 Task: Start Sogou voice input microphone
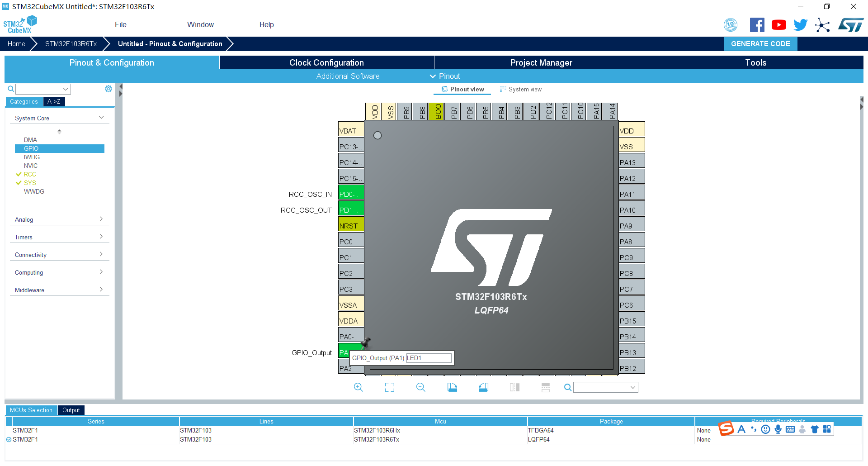tap(778, 429)
